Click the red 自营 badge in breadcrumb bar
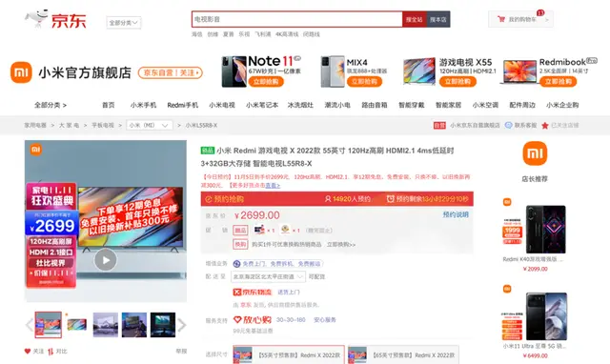The width and height of the screenshot is (610, 364). coord(439,125)
